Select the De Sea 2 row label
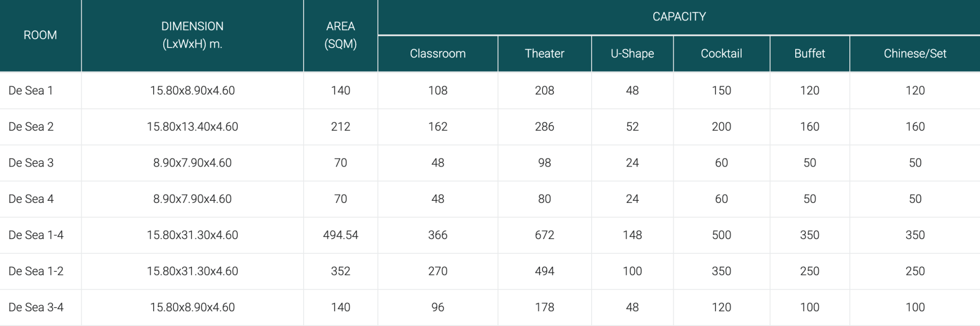 [31, 127]
